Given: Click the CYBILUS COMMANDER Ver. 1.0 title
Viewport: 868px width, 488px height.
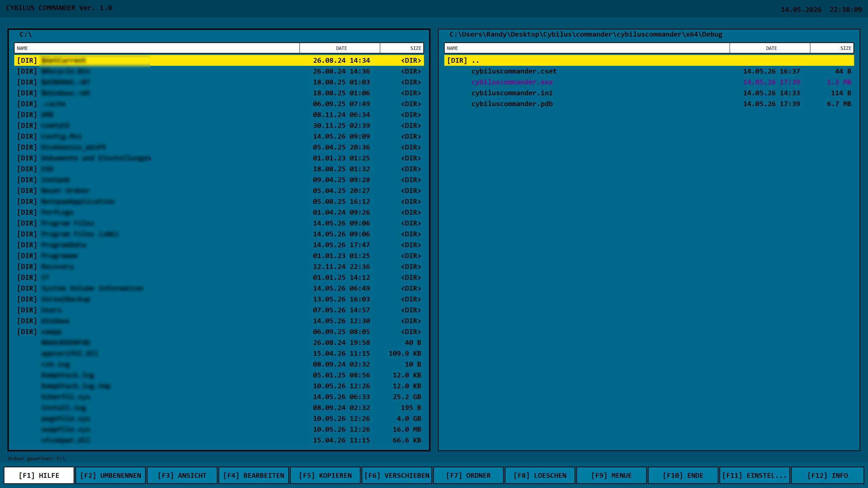Looking at the screenshot, I should tap(59, 8).
